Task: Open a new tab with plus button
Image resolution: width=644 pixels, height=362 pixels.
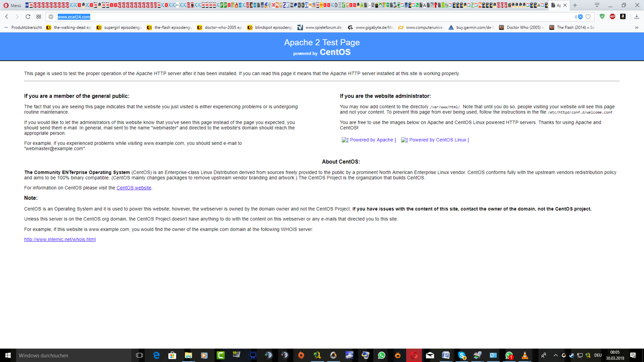Action: [x=575, y=5]
